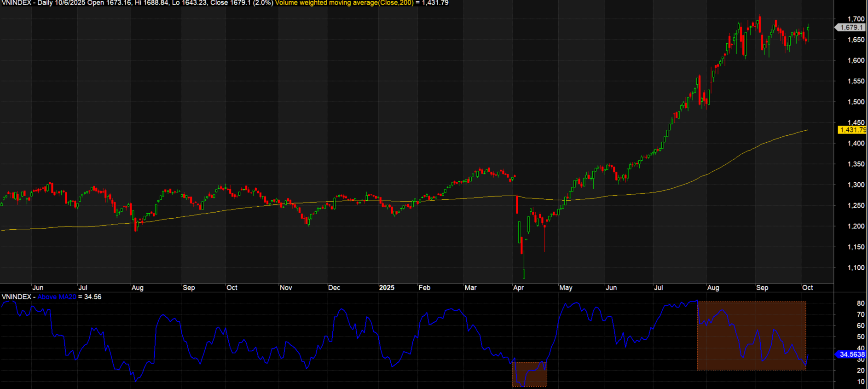The height and width of the screenshot is (389, 868).
Task: Click the 1,679.1 last price tag
Action: tap(851, 28)
